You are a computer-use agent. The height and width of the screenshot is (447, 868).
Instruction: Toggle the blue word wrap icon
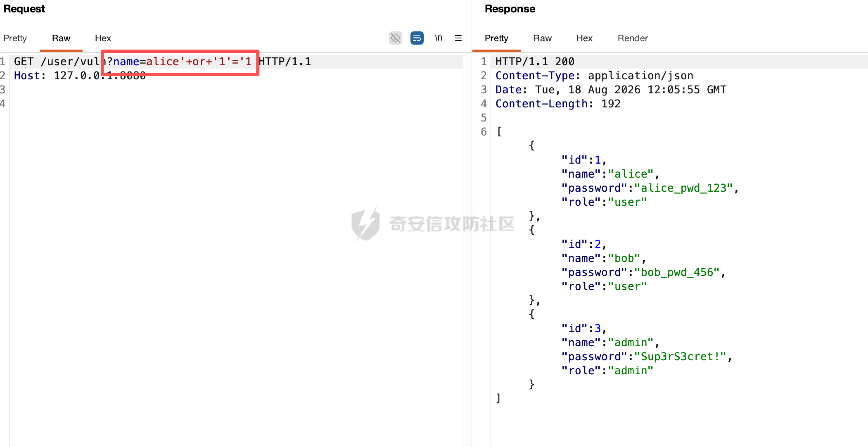[417, 38]
